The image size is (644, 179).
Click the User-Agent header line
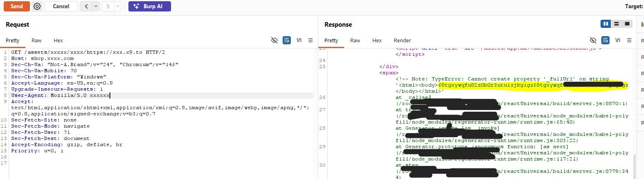60,95
